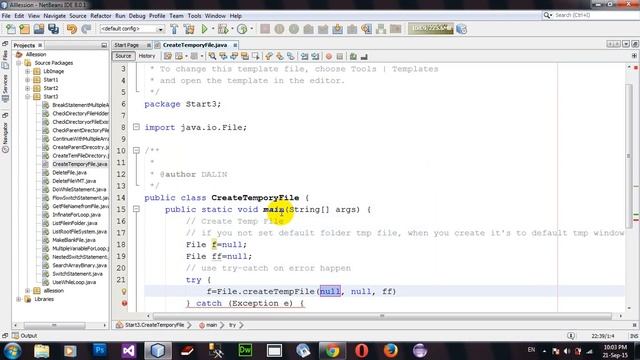
Task: Click the Search (Ctrl+I) field
Action: (592, 15)
